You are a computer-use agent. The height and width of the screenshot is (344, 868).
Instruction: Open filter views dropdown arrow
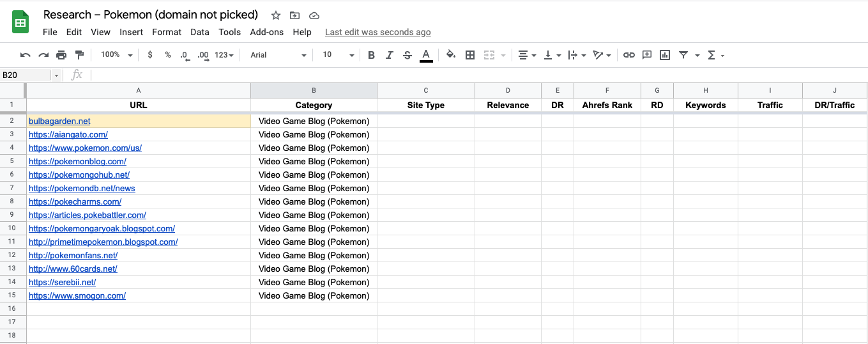pos(697,56)
